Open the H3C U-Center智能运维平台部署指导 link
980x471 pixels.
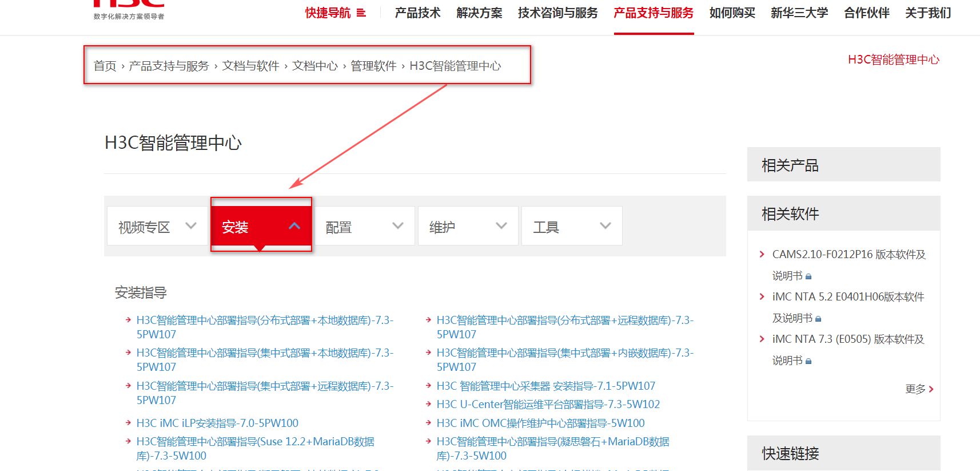[548, 405]
